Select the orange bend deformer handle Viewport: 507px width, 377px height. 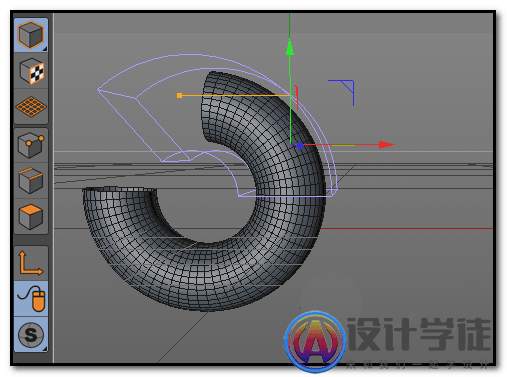click(179, 96)
